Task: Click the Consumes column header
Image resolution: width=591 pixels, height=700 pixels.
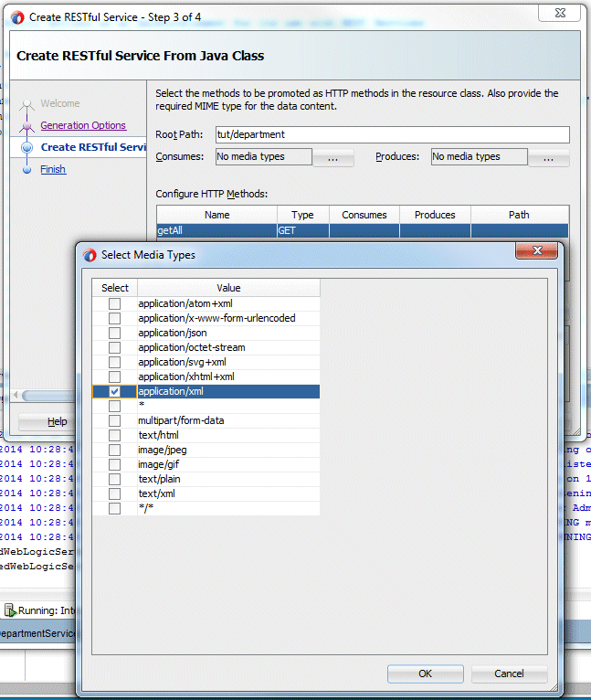Action: 364,215
